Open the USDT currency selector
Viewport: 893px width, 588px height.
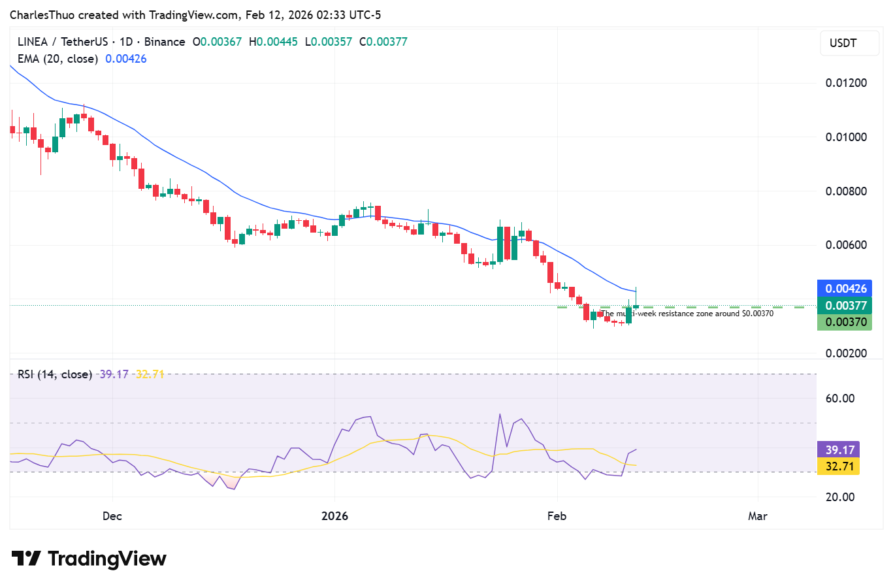[x=849, y=42]
